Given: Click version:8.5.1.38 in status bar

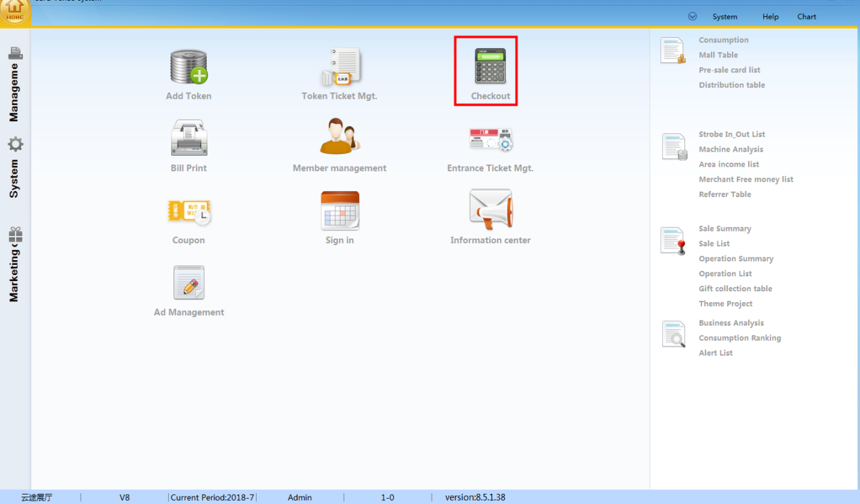Looking at the screenshot, I should [x=475, y=497].
